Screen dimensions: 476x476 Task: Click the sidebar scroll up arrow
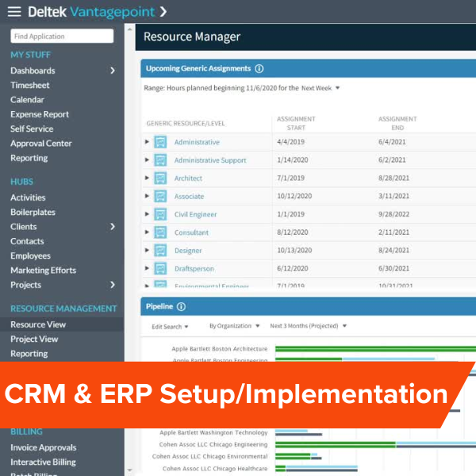pyautogui.click(x=129, y=29)
